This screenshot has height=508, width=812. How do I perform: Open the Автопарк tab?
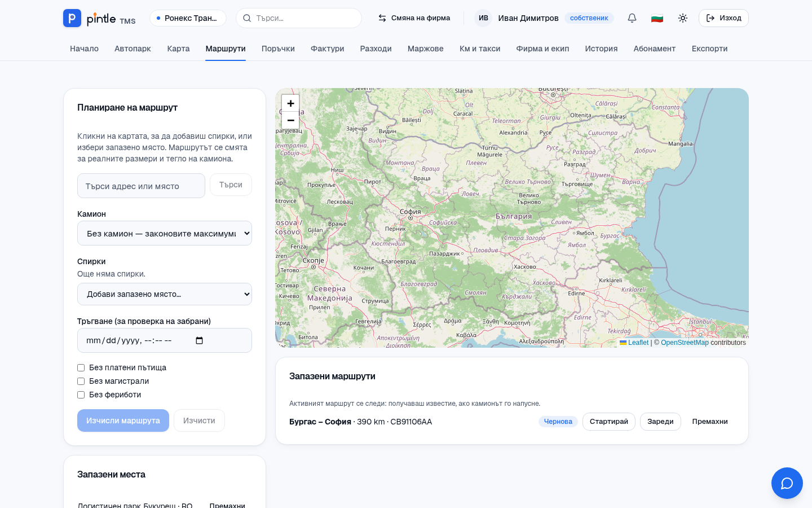point(133,49)
